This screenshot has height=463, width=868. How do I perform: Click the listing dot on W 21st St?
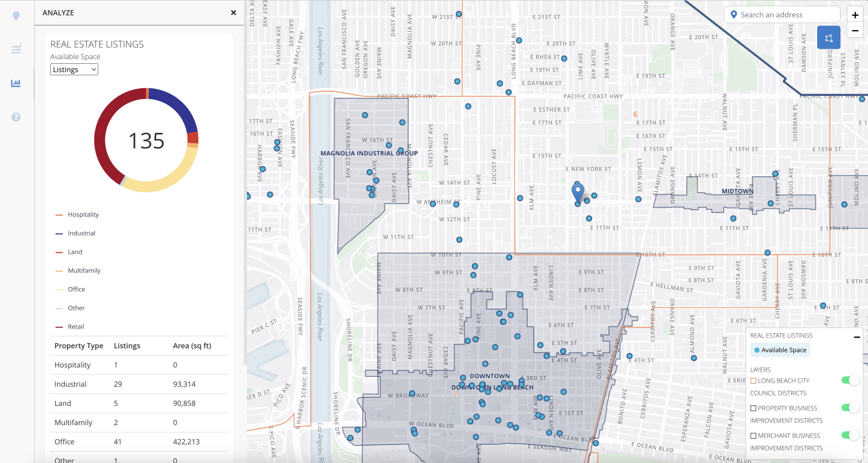(x=459, y=14)
